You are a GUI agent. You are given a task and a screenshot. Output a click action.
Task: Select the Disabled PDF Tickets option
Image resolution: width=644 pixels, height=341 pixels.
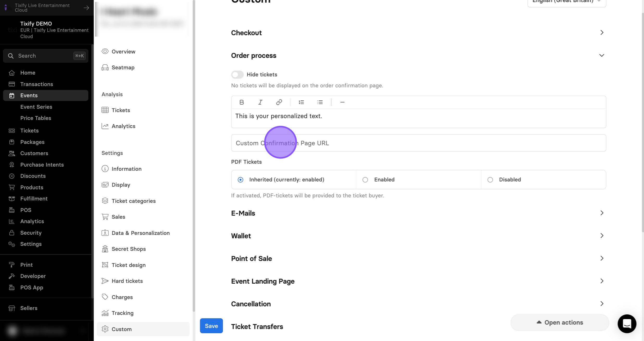[543, 180]
